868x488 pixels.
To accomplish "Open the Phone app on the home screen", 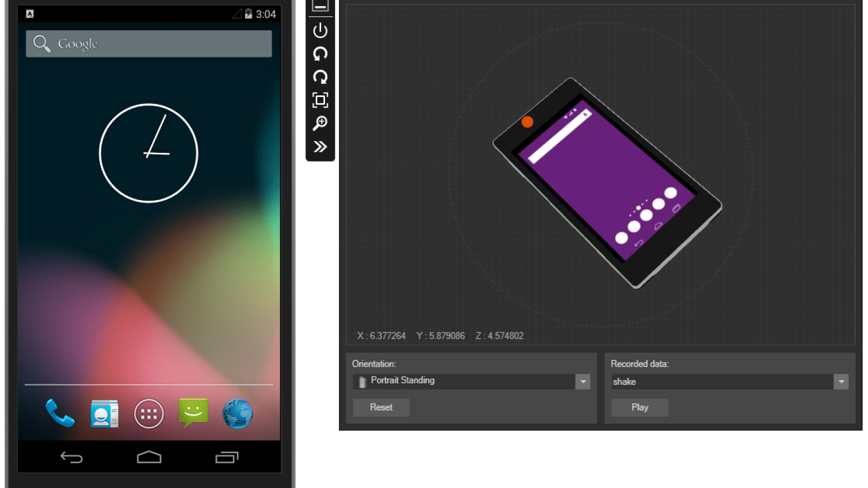I will [x=60, y=414].
